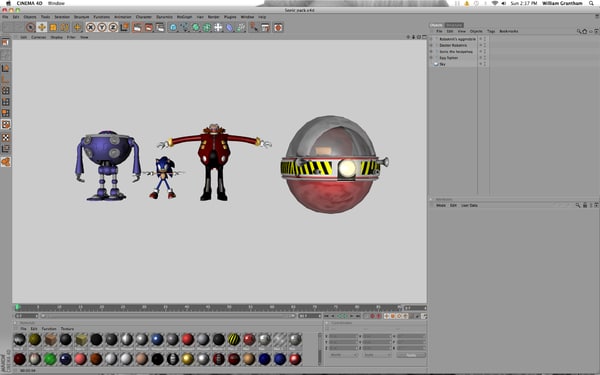Select the Rotate tool
Image resolution: width=600 pixels, height=375 pixels.
tap(65, 27)
